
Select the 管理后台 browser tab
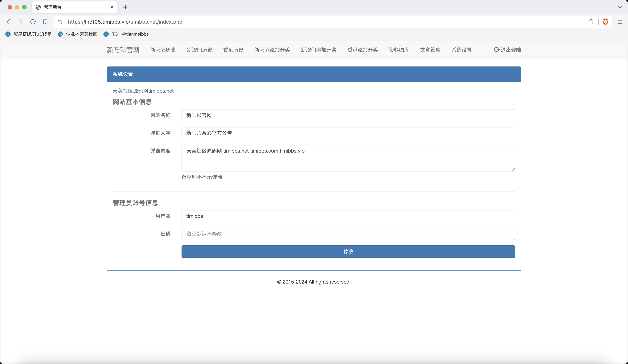pos(74,7)
